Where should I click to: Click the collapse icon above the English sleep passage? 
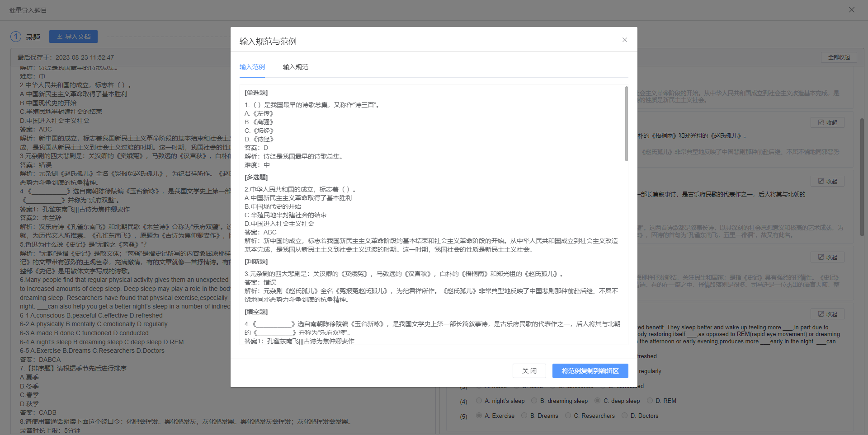(x=821, y=314)
